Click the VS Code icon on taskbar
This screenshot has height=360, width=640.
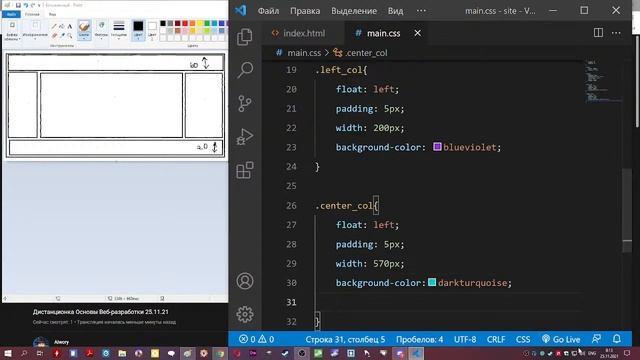click(416, 353)
